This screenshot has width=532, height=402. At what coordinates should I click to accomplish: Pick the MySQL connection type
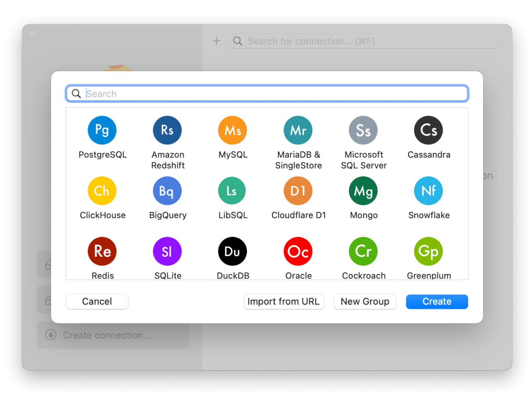pyautogui.click(x=233, y=130)
